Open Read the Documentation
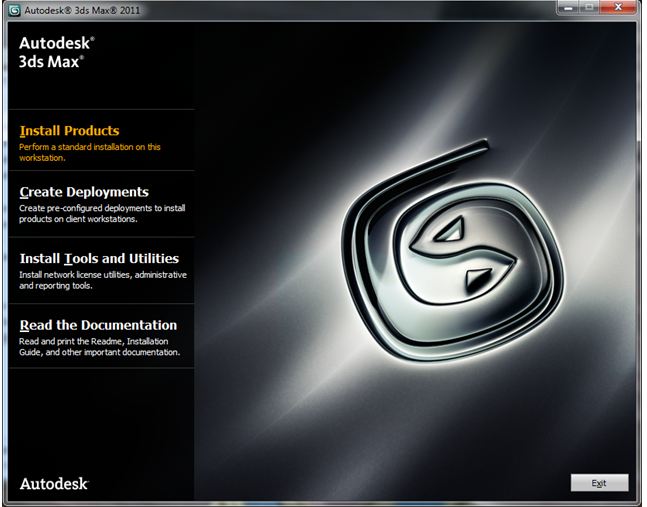The image size is (647, 507). [x=98, y=325]
